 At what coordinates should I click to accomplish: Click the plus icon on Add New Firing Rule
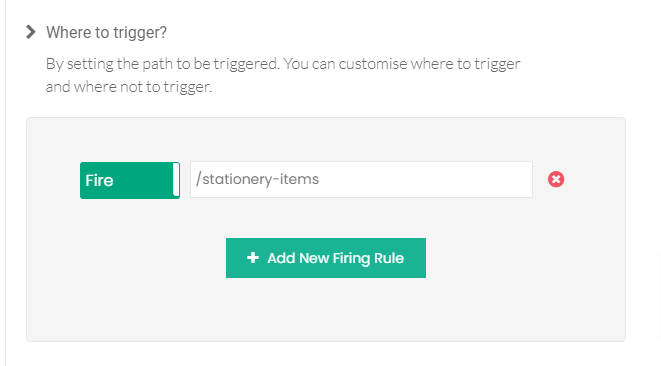253,258
